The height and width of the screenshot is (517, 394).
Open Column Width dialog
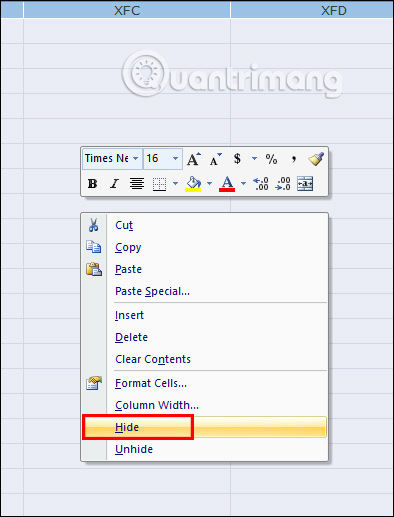[x=205, y=405]
